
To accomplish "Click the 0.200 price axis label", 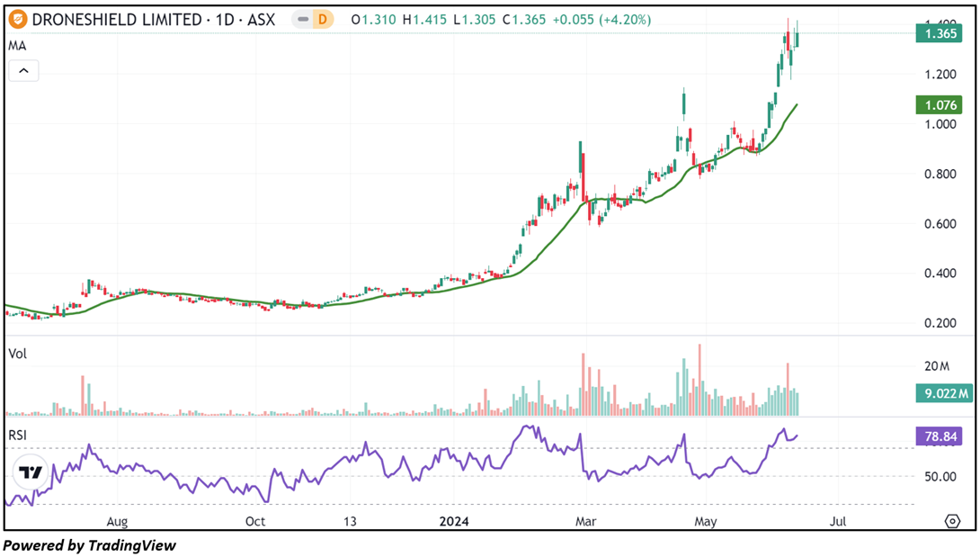I will 940,323.
